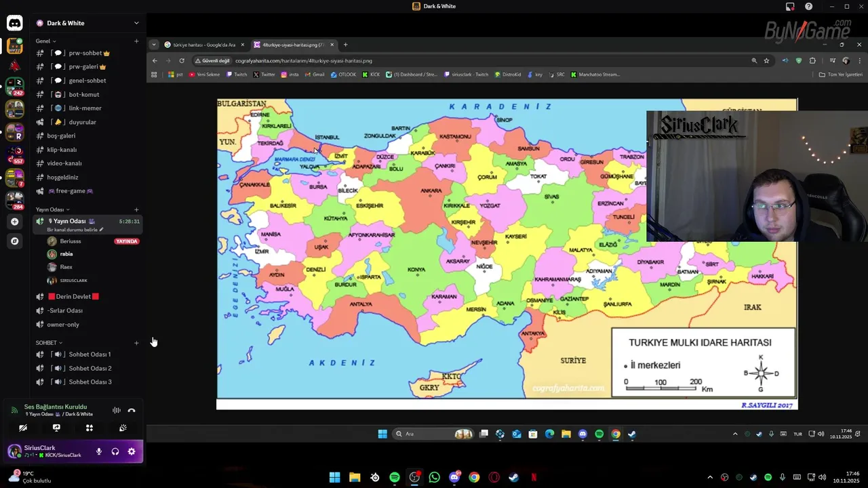Open Gmail bookmark in streamed bookmarks bar

[315, 75]
